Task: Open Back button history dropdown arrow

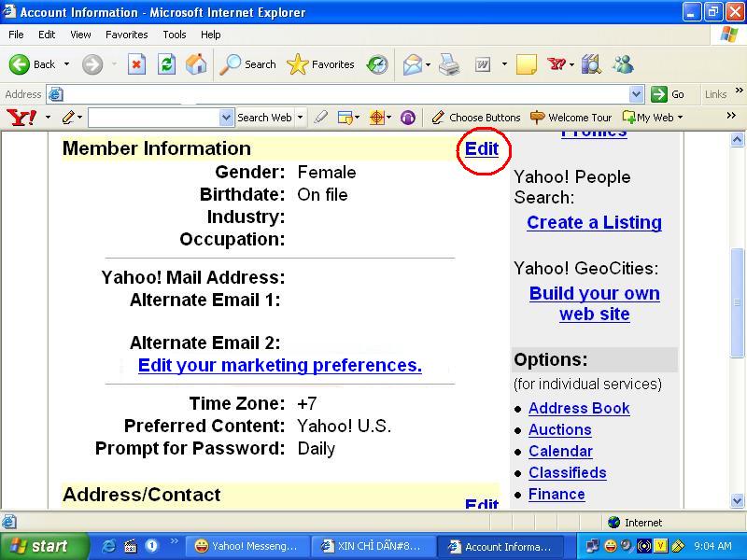Action: click(x=66, y=64)
